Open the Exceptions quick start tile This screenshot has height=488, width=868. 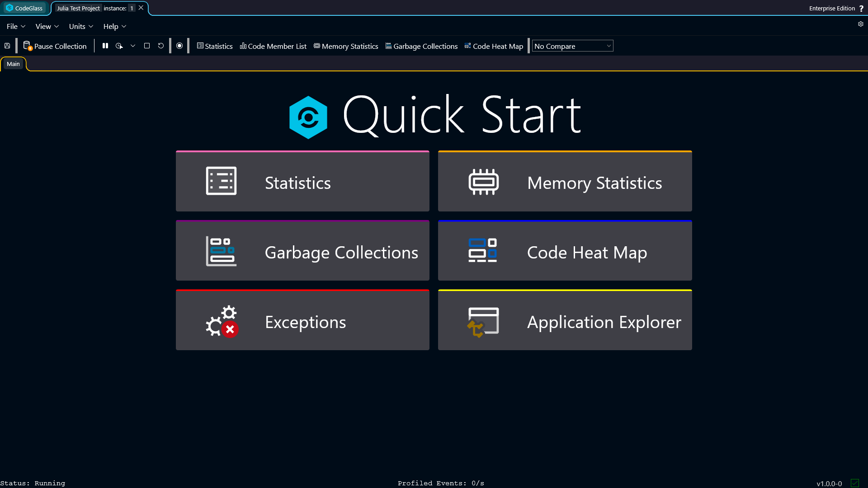(302, 320)
